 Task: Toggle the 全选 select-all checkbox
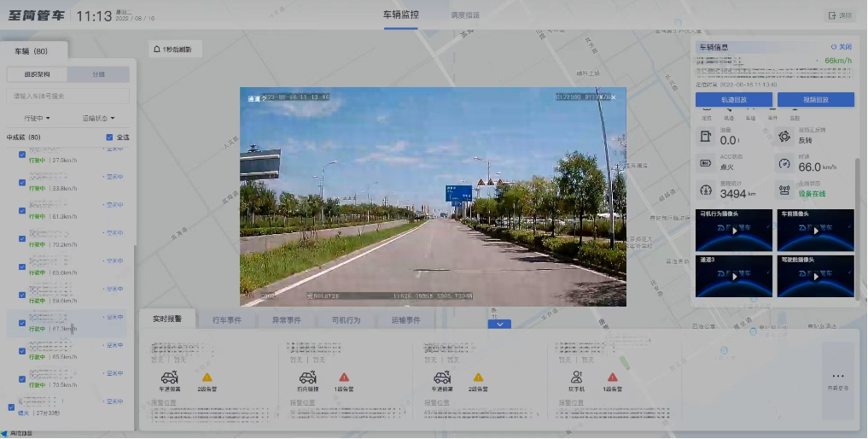click(x=109, y=138)
